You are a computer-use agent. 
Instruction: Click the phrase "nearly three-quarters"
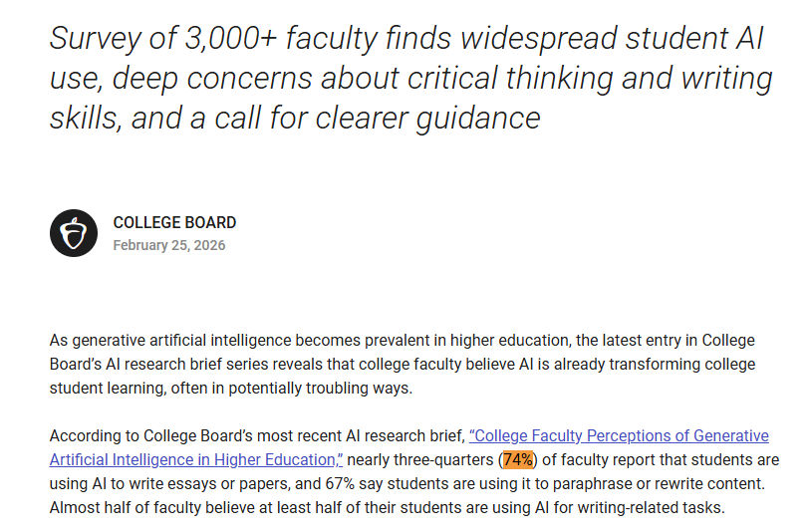pyautogui.click(x=420, y=459)
